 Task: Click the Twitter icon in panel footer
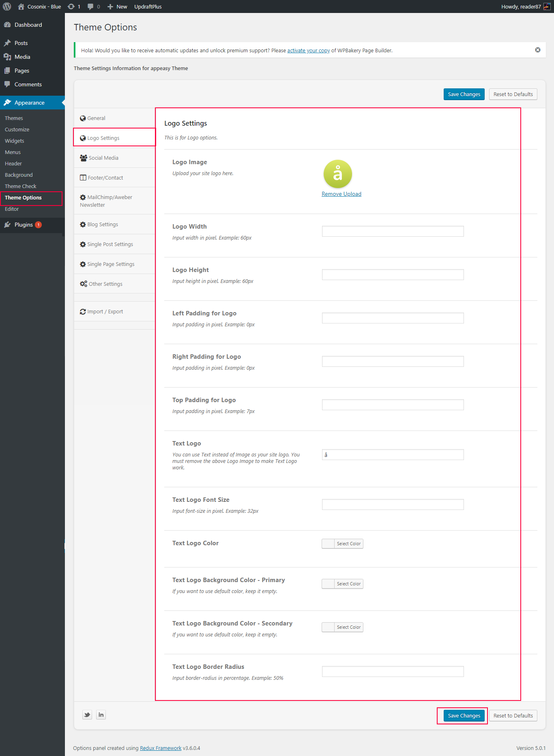tap(87, 715)
